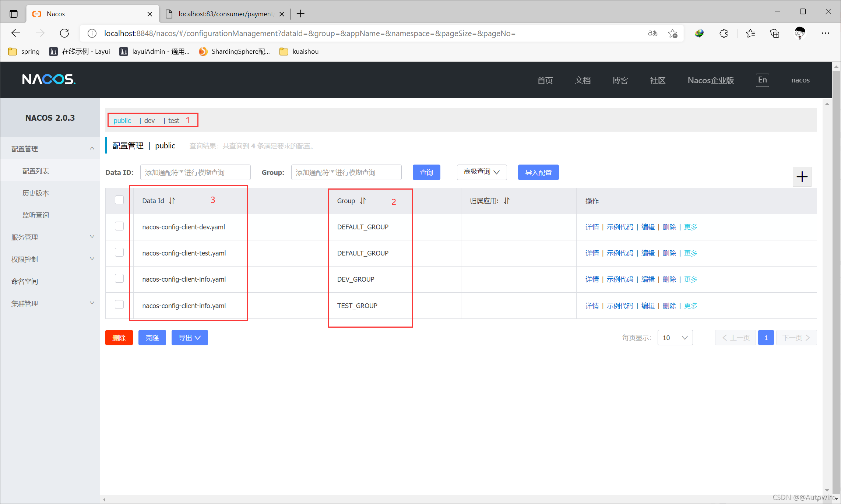The width and height of the screenshot is (841, 504).
Task: Open 详情 for nacos-config-client-dev.yaml
Action: (592, 227)
